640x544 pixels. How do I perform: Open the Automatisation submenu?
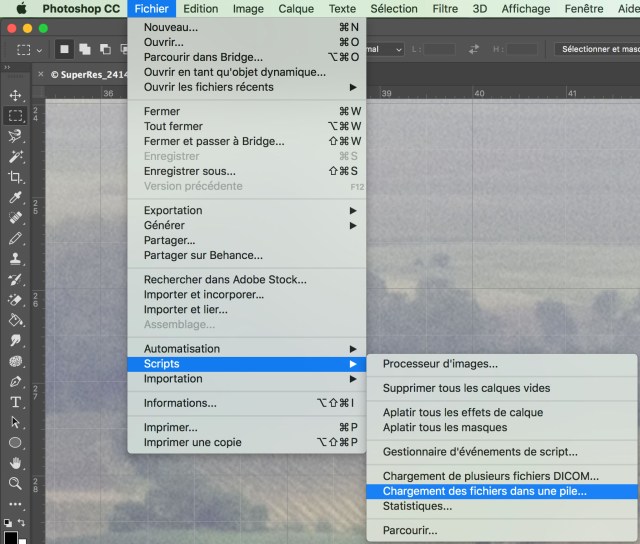(247, 349)
